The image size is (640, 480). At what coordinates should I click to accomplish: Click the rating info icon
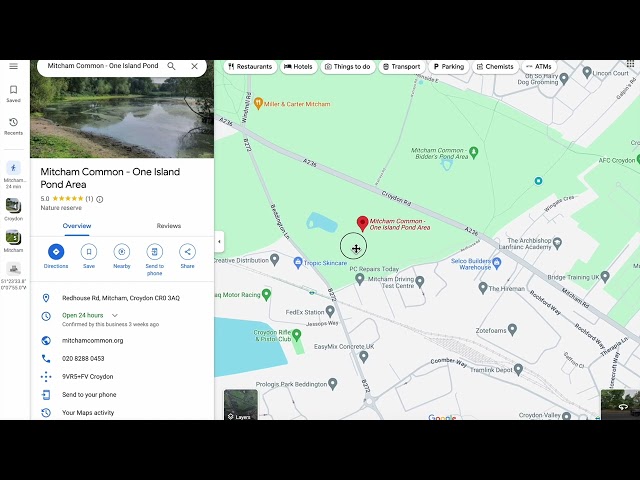click(100, 199)
